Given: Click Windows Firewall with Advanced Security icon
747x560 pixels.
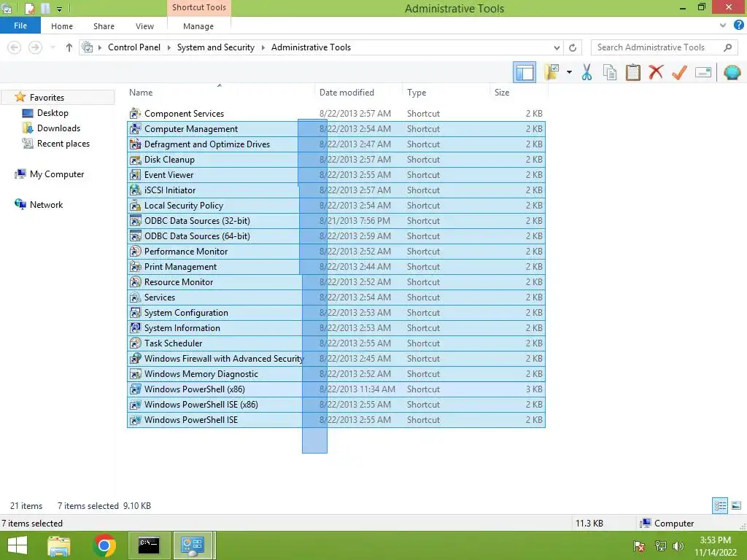Looking at the screenshot, I should coord(135,358).
